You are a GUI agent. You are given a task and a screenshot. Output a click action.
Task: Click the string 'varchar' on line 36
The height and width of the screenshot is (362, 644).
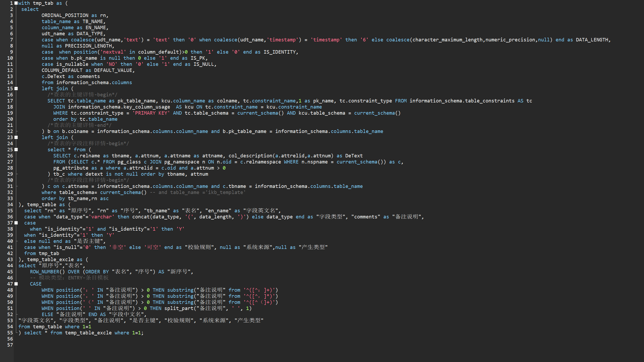tap(101, 217)
